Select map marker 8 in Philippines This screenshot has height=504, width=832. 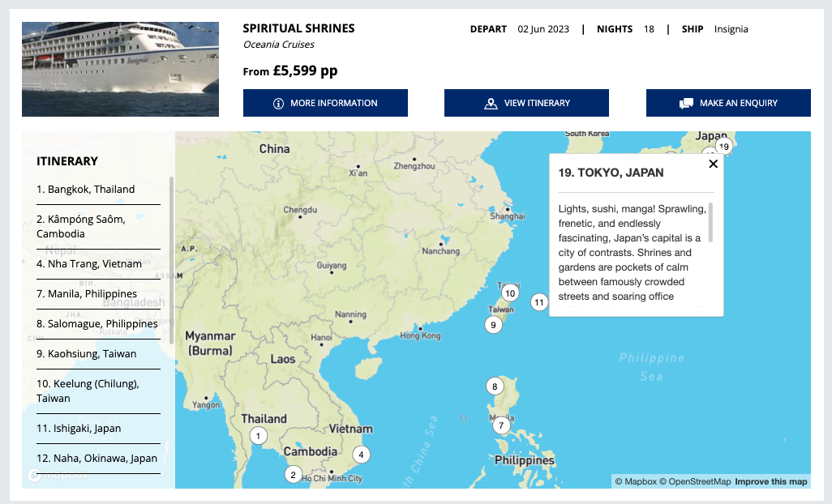(x=495, y=387)
